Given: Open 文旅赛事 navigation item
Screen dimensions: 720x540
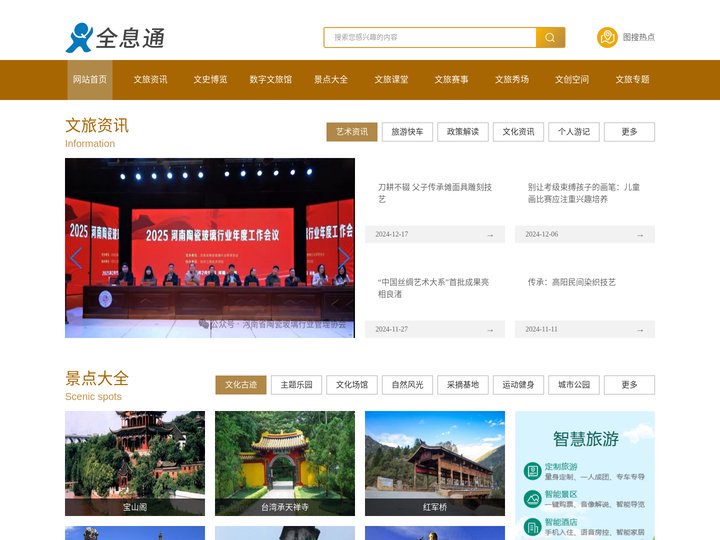Looking at the screenshot, I should (451, 80).
